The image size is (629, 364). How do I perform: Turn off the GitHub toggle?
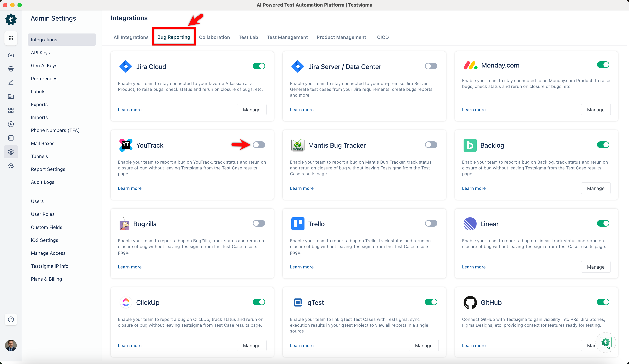(603, 302)
